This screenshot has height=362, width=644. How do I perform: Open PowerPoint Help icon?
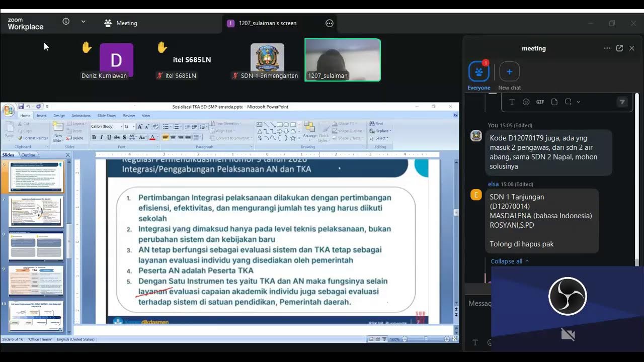point(455,115)
